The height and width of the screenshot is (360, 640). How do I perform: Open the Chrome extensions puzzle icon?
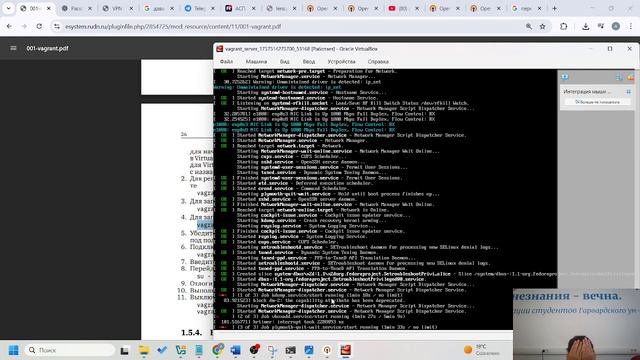point(564,26)
